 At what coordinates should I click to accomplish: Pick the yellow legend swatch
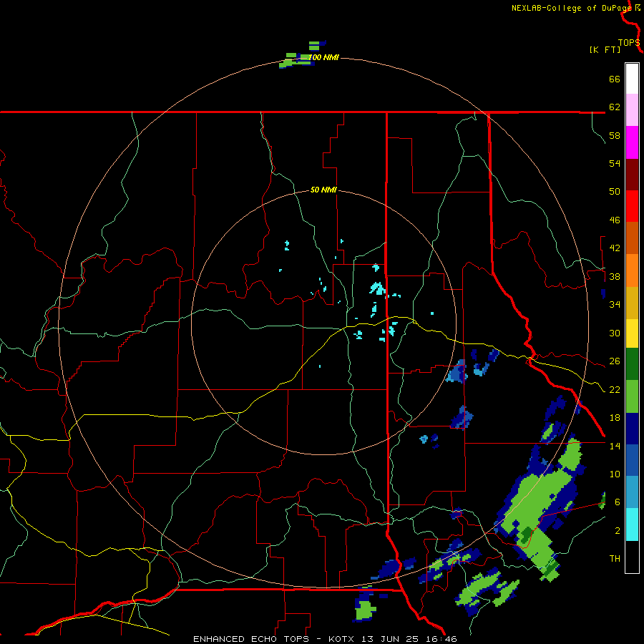tap(632, 333)
